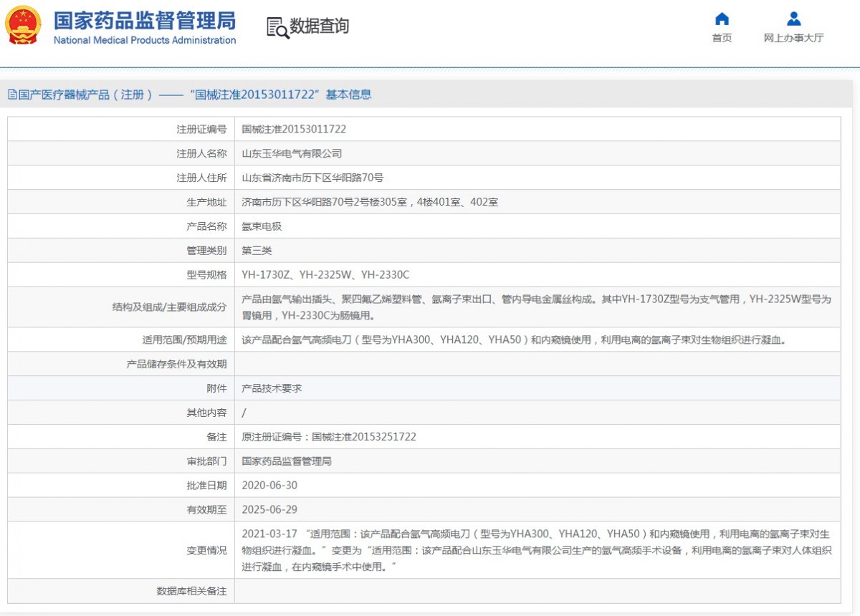Click the 管理类别 label
The height and width of the screenshot is (616, 860).
(206, 251)
